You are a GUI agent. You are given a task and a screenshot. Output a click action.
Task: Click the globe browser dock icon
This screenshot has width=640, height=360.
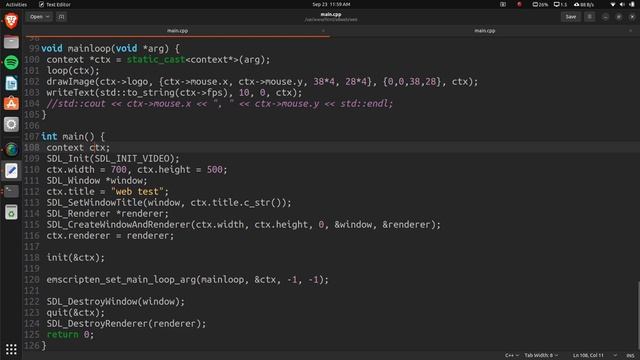click(11, 149)
